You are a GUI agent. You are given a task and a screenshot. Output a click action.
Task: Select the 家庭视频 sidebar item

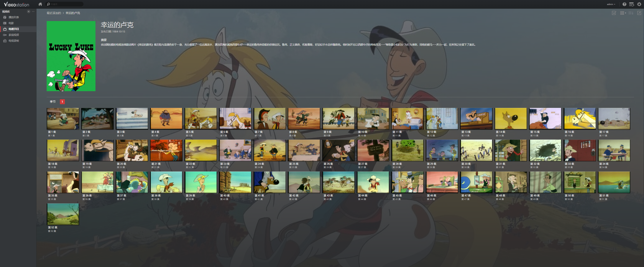coord(14,35)
